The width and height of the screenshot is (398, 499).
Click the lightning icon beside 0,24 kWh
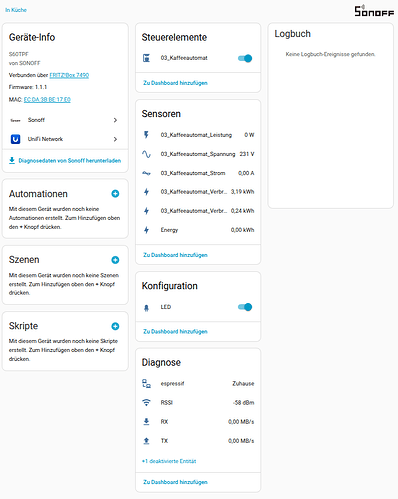146,211
